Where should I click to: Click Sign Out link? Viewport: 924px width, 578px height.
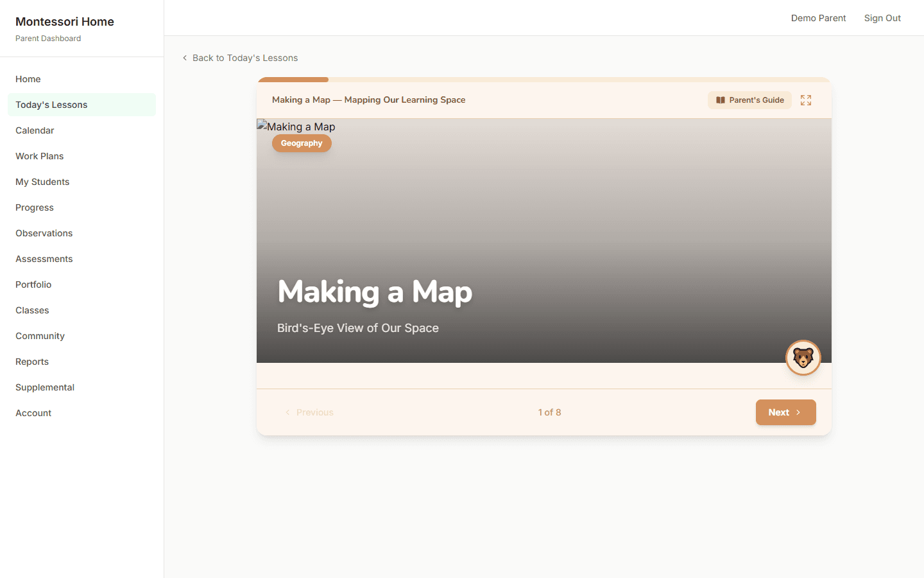coord(882,18)
